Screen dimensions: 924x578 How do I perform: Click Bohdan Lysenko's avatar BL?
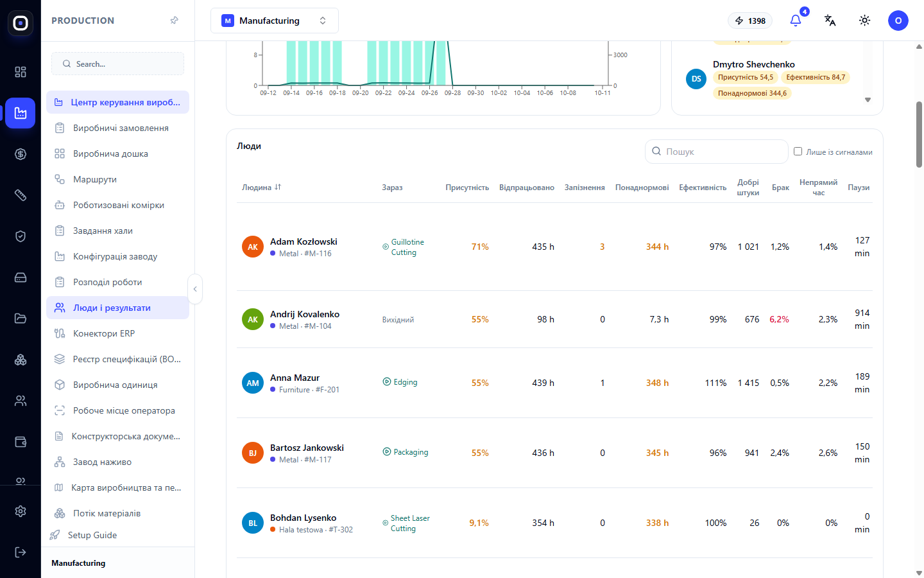pos(253,523)
